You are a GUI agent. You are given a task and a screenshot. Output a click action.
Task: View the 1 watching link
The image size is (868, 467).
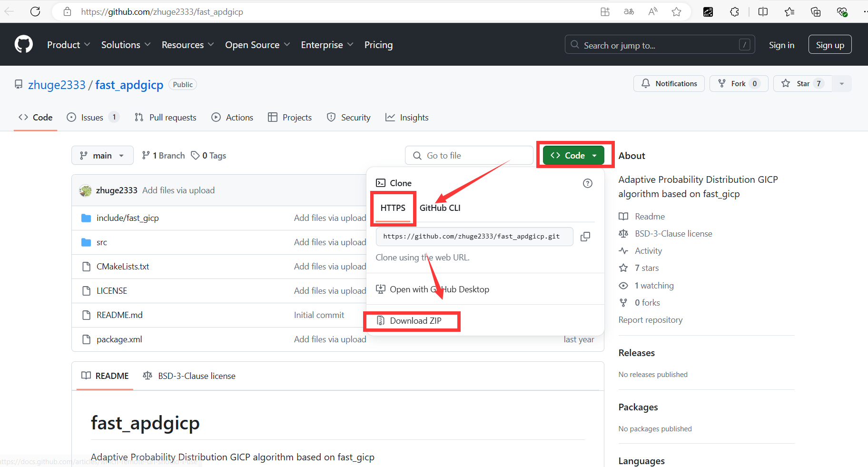(x=646, y=286)
